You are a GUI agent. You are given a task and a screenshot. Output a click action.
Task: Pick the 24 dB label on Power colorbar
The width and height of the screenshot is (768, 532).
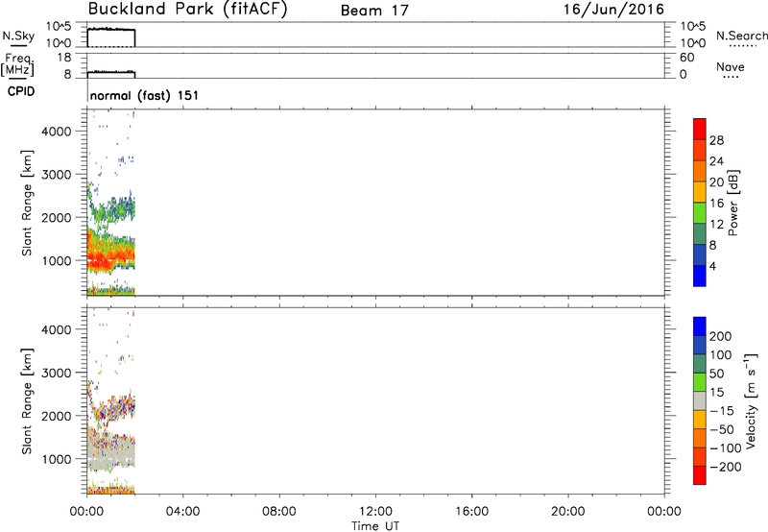[x=716, y=161]
